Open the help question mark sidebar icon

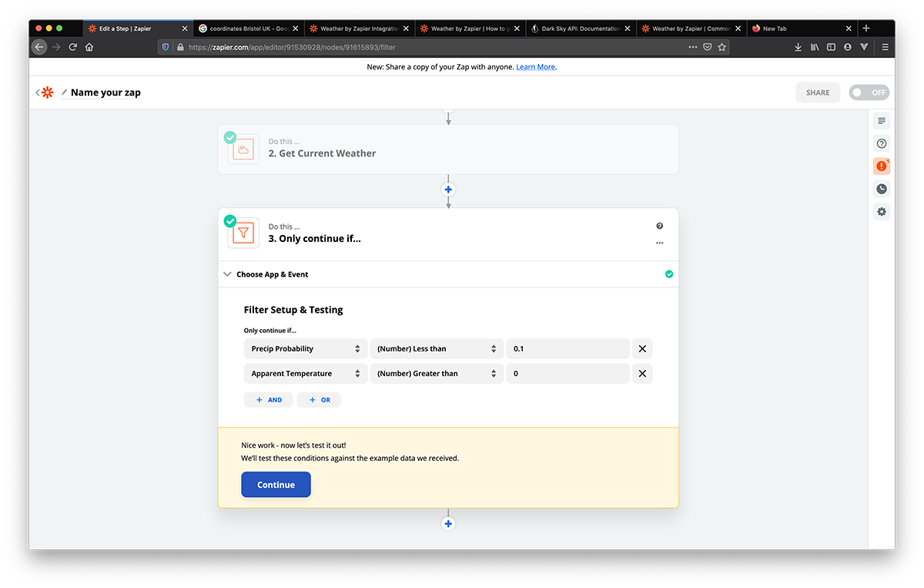[882, 143]
